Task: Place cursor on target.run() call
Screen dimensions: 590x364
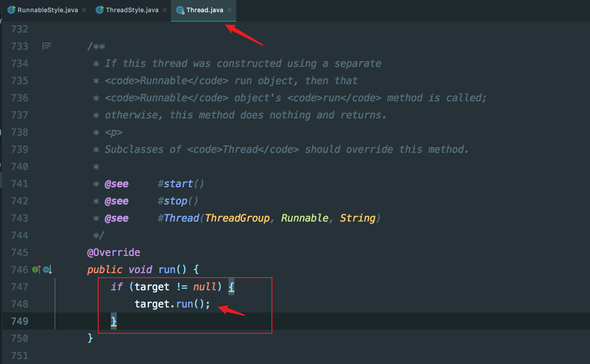Action: point(172,304)
